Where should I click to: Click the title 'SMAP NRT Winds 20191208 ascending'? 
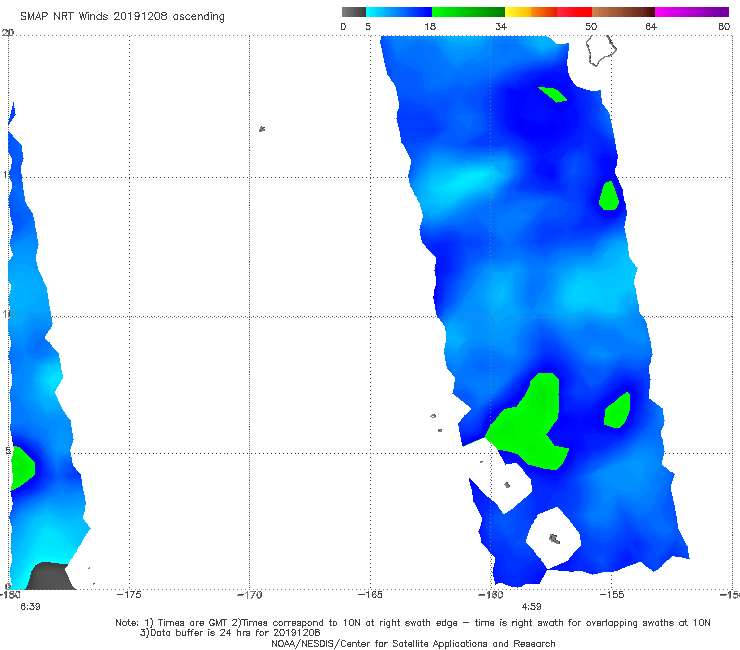pyautogui.click(x=122, y=16)
